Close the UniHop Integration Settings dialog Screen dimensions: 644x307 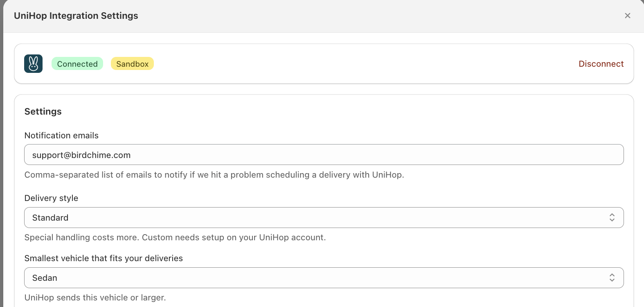627,16
